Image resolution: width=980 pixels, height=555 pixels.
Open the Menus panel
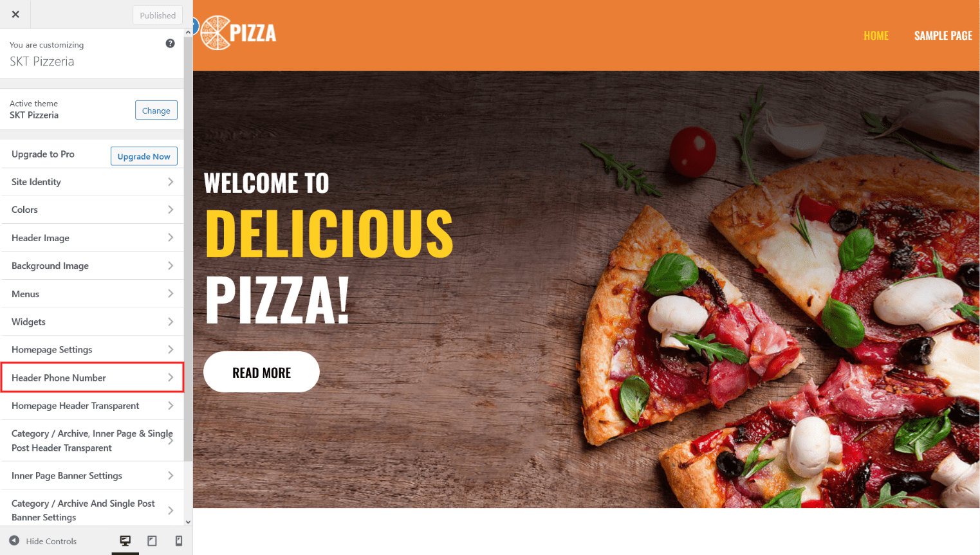tap(93, 294)
